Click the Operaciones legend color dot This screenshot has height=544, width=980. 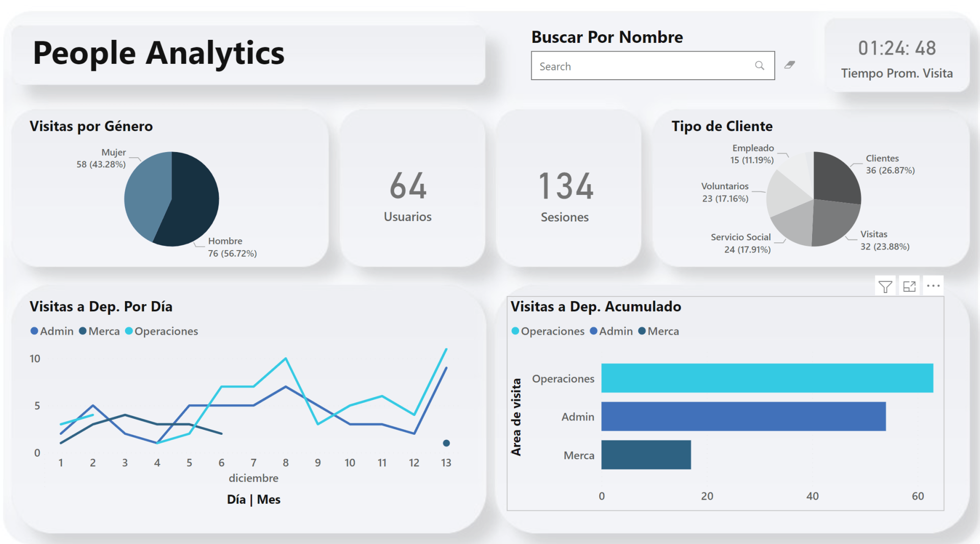(129, 331)
